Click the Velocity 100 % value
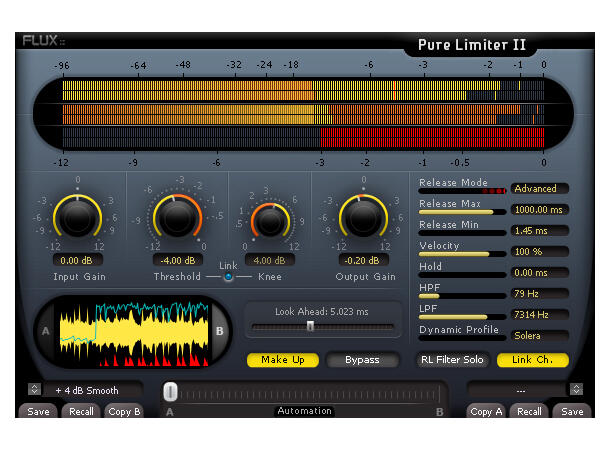 (540, 252)
